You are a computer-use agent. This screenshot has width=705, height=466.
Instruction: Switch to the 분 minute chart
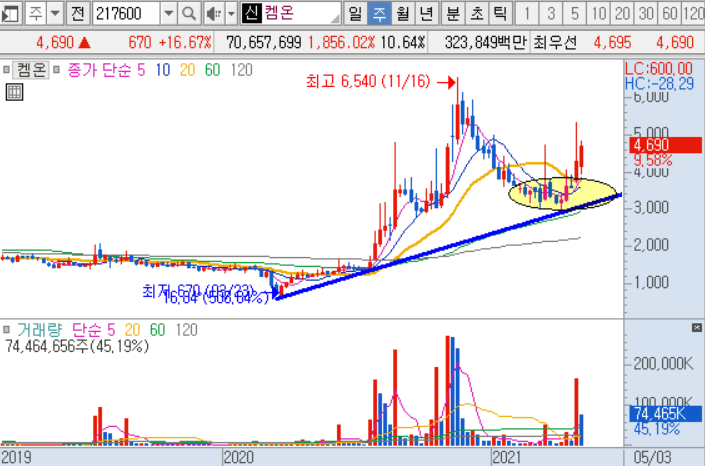tap(453, 13)
